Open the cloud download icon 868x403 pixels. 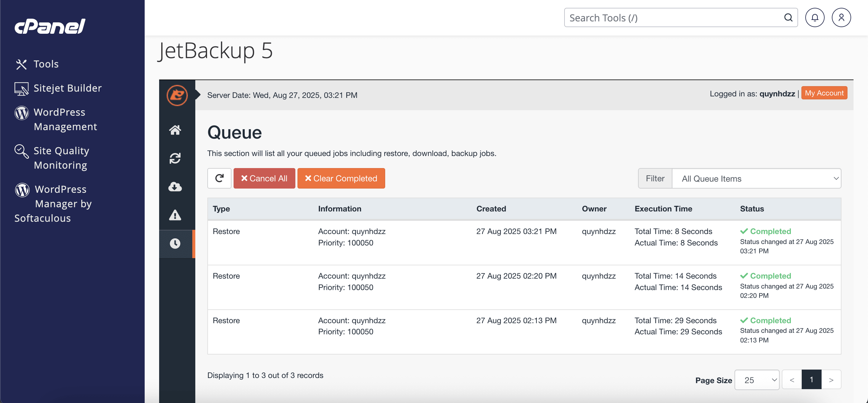[x=175, y=186]
